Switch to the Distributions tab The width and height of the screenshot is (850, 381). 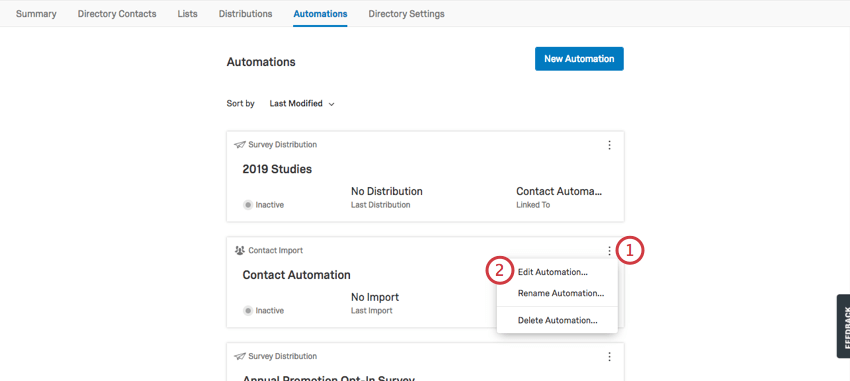[x=246, y=14]
